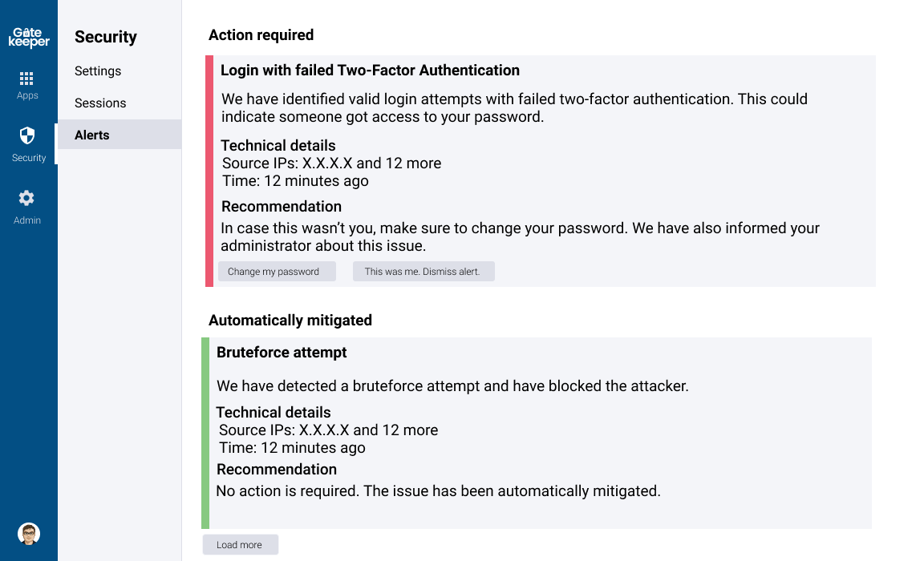Open the Sessions page
Screen dimensions: 924x561
click(x=100, y=103)
